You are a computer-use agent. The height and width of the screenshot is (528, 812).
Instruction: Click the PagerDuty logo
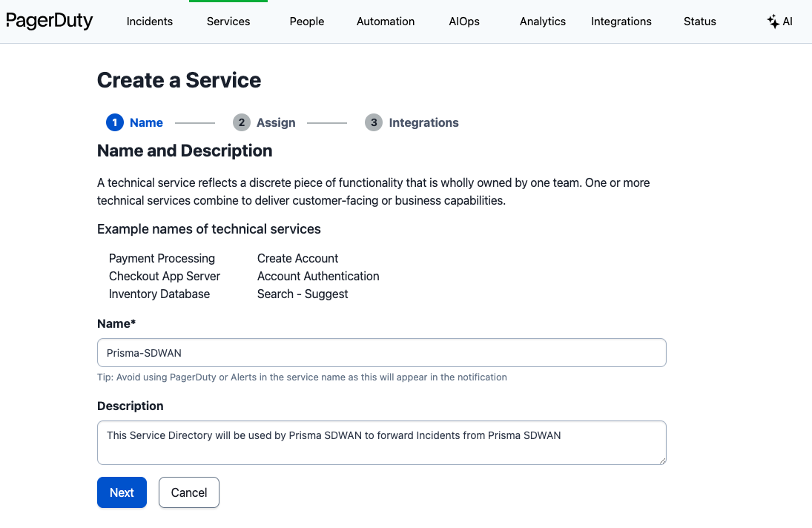click(50, 21)
